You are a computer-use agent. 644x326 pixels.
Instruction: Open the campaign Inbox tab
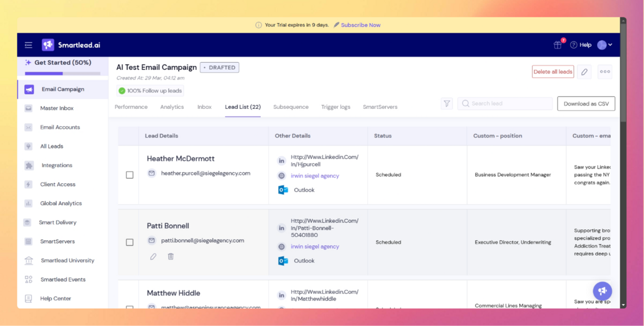point(204,107)
